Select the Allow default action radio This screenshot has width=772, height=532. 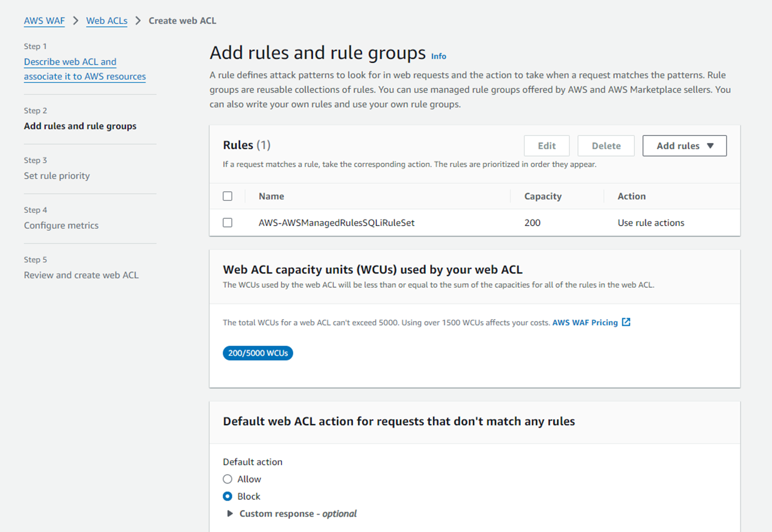point(227,479)
